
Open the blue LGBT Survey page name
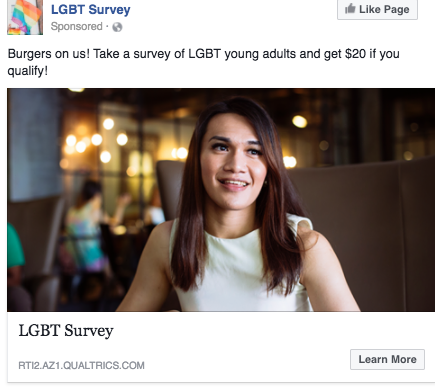tap(91, 9)
